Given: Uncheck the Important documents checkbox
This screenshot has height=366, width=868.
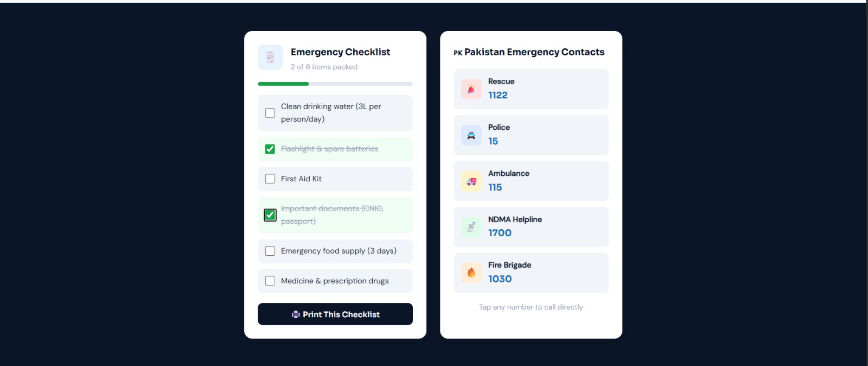Looking at the screenshot, I should pos(270,215).
